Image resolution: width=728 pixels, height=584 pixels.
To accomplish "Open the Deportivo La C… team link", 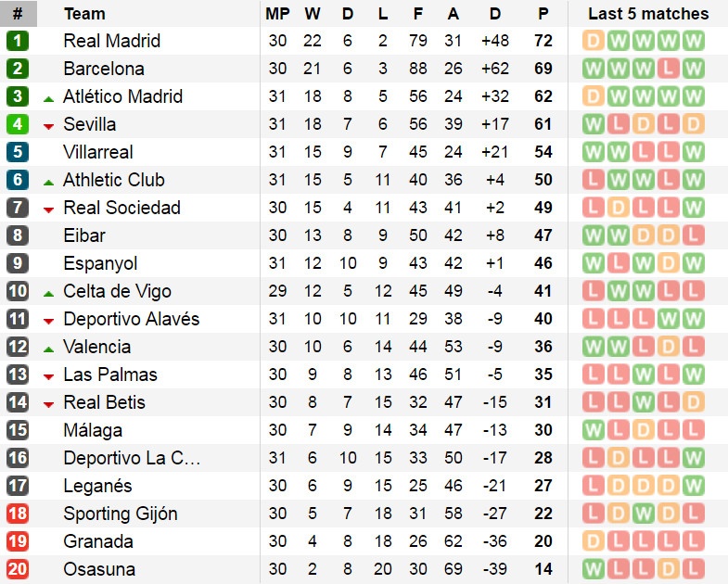I will 132,458.
